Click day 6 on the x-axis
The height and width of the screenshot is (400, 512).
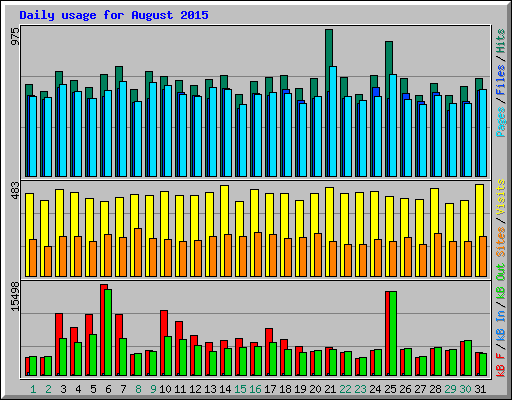tap(108, 389)
